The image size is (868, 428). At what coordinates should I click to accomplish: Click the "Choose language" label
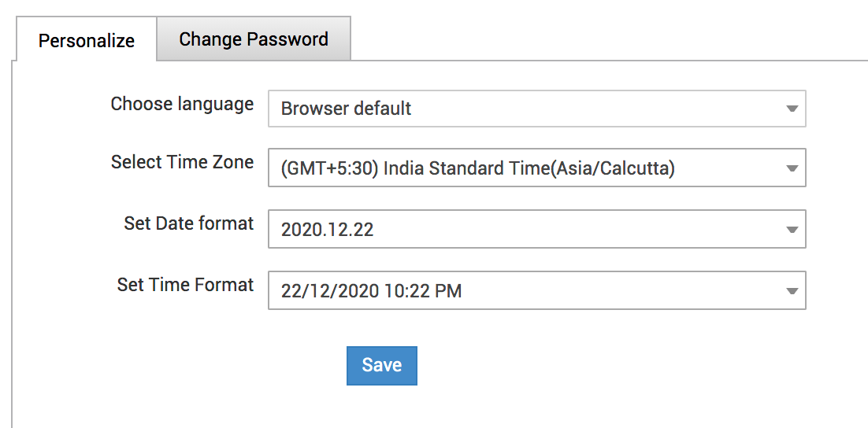click(x=182, y=104)
